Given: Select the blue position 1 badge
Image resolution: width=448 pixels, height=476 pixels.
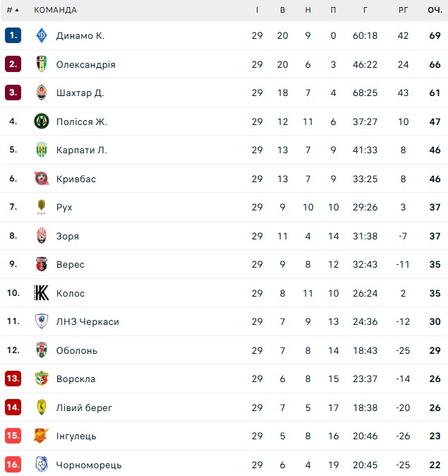Looking at the screenshot, I should (x=13, y=35).
